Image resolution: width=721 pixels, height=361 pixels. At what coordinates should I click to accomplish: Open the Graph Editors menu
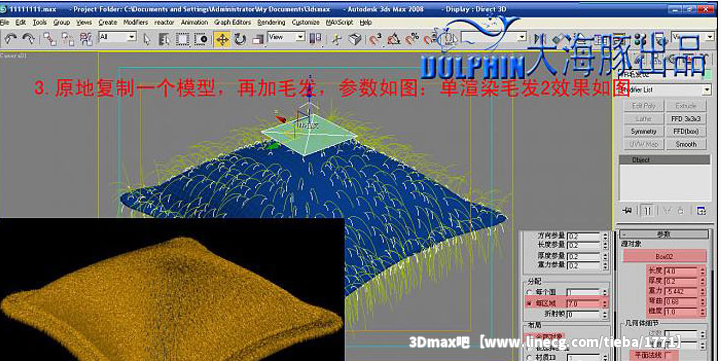pyautogui.click(x=233, y=22)
